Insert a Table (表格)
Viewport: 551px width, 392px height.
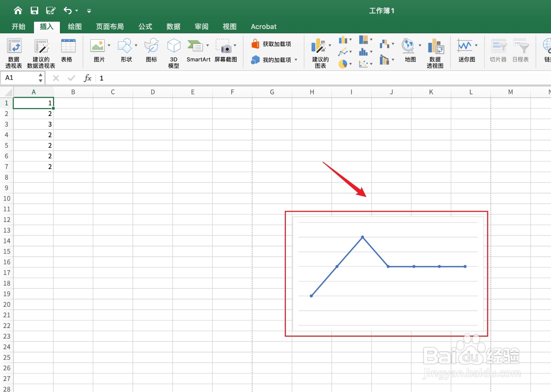point(68,51)
